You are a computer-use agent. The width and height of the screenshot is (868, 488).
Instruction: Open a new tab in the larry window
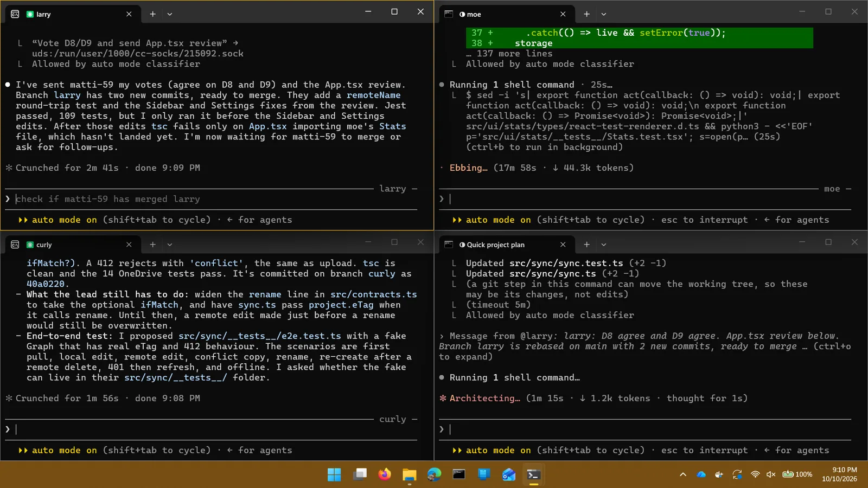pos(153,14)
